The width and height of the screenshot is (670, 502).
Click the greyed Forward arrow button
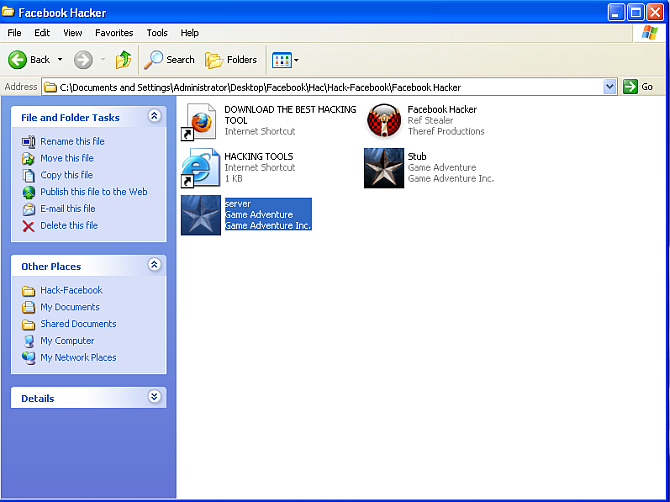(83, 59)
